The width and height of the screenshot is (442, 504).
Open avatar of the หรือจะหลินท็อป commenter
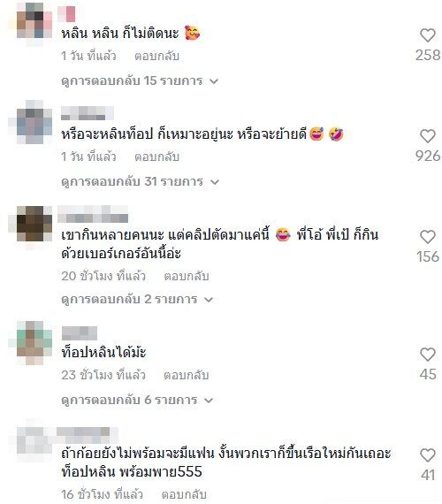click(34, 122)
